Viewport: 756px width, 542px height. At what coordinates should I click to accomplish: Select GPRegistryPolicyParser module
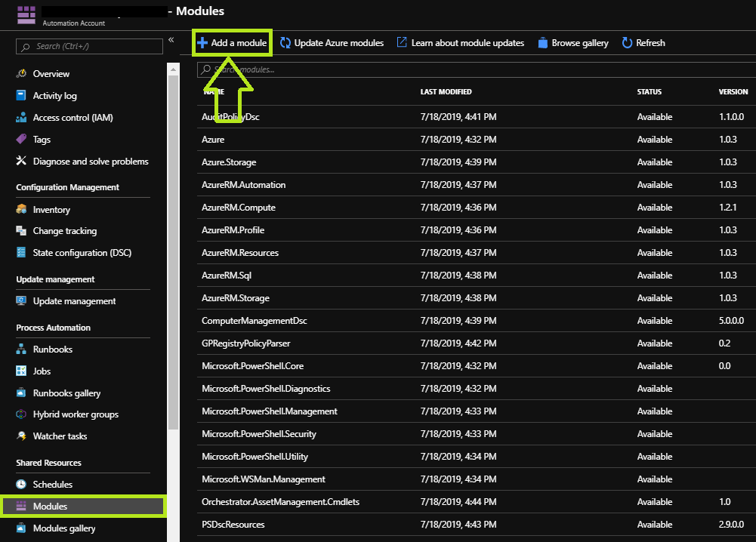(x=477, y=343)
